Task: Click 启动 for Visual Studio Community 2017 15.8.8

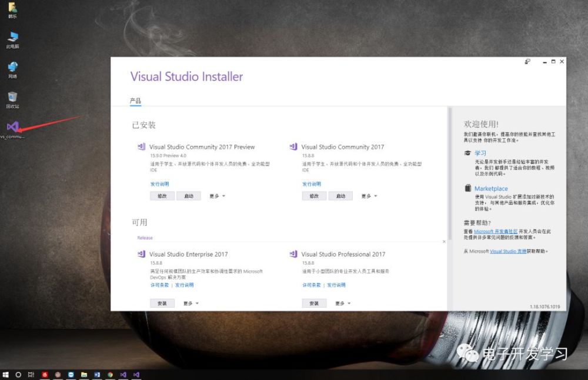Action: click(340, 196)
